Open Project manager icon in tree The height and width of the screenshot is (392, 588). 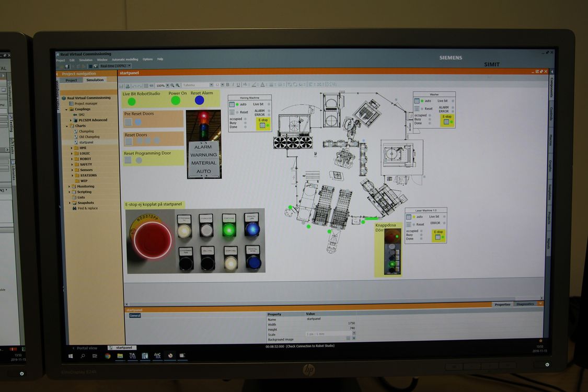point(71,103)
